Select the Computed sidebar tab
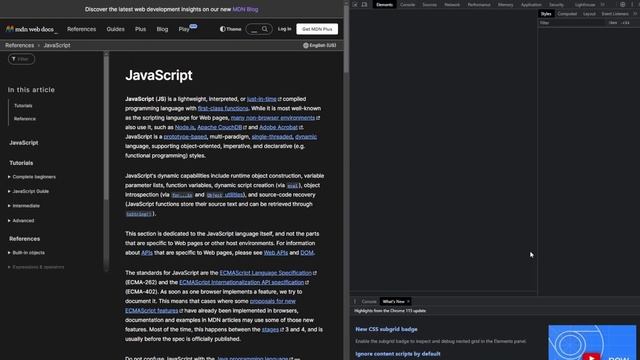This screenshot has width=640, height=360. tap(567, 14)
